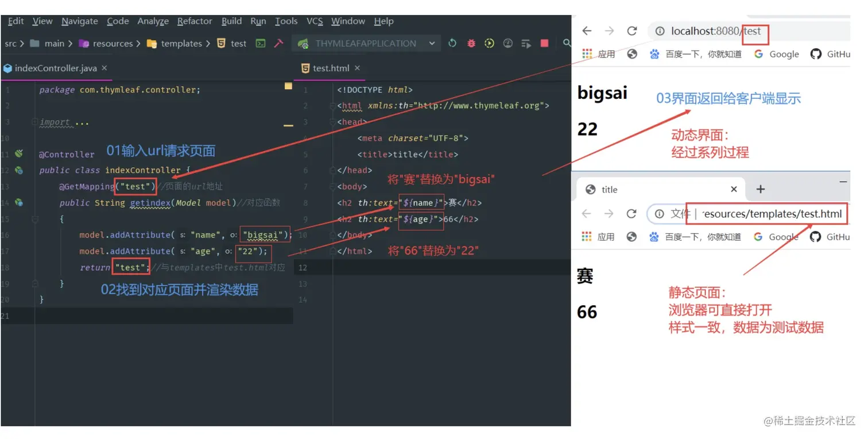Open the VCS menu

[x=315, y=21]
